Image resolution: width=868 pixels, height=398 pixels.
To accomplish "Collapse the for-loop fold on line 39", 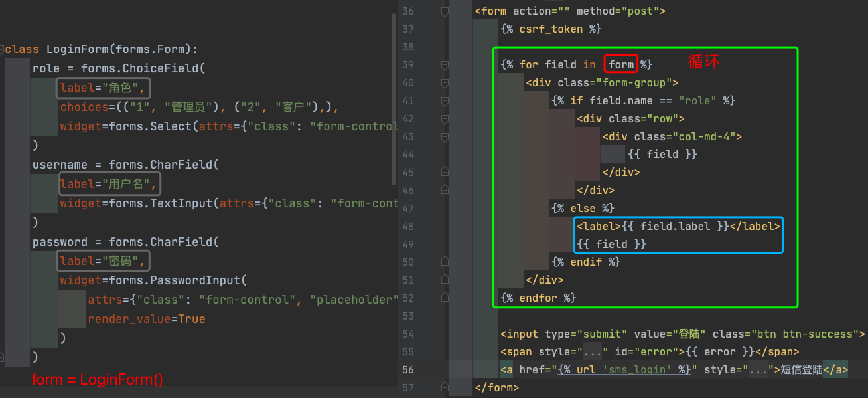I will (445, 65).
